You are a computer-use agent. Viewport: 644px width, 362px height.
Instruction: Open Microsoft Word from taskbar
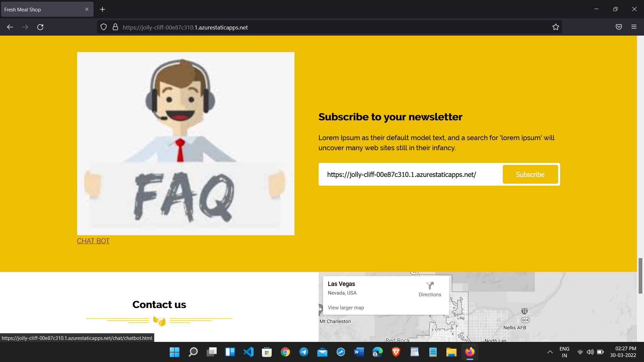[x=359, y=352]
